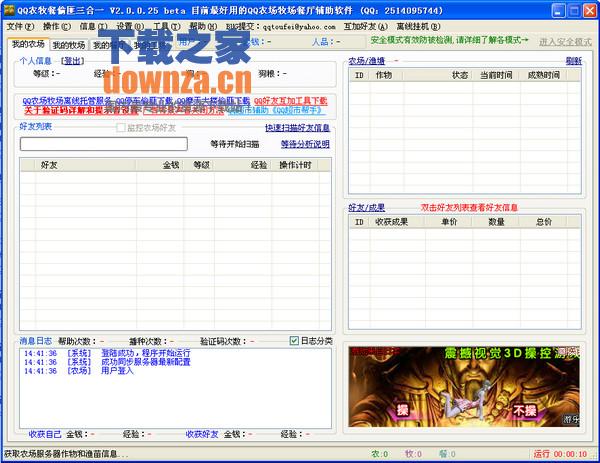
Task: Open the 离线挂机(B) menu
Action: [419, 26]
